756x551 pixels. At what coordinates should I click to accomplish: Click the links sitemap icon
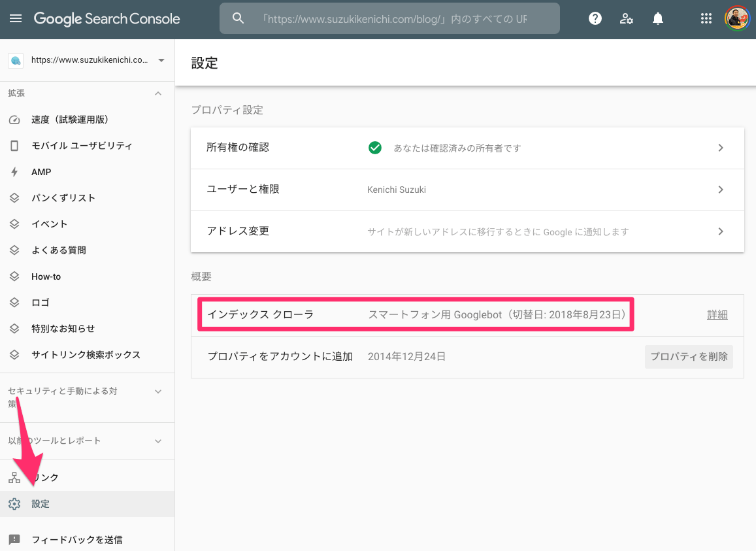14,478
